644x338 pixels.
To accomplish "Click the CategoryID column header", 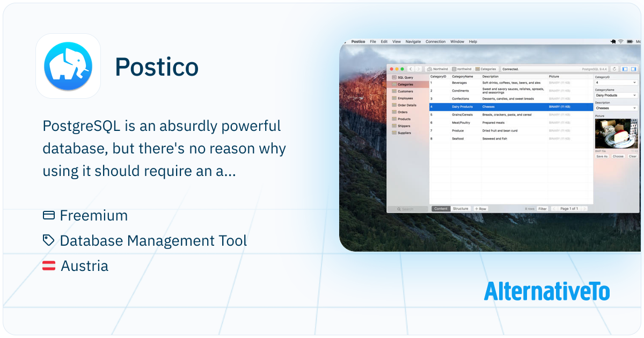I will click(x=440, y=77).
